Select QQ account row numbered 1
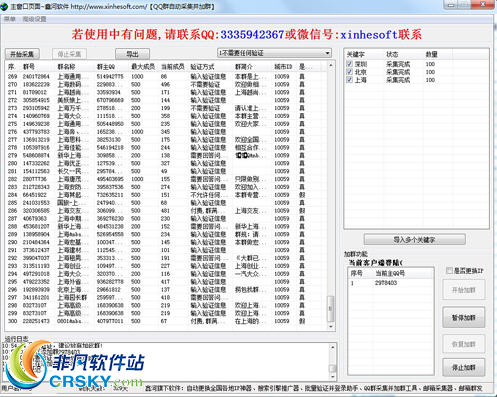This screenshot has height=397, width=497. pos(391,283)
